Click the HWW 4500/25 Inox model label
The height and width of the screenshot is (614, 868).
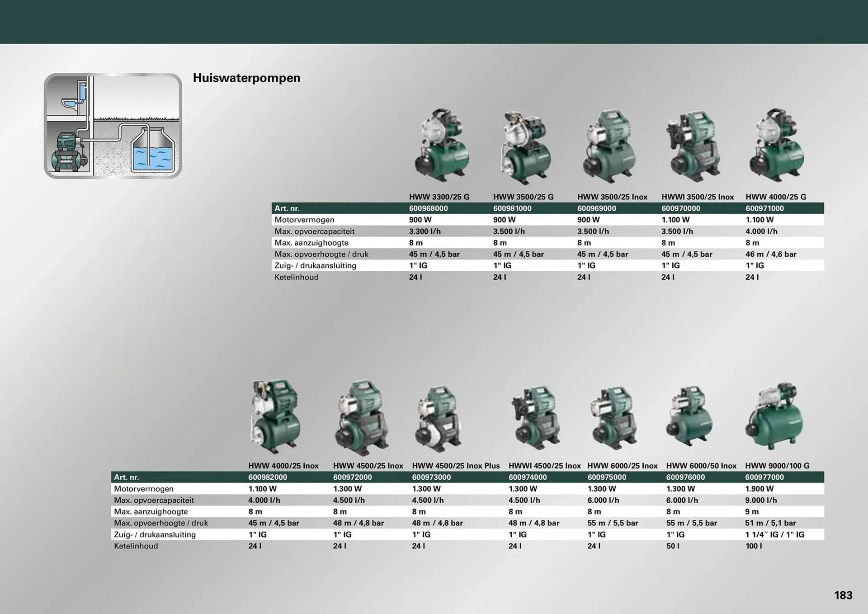(368, 465)
